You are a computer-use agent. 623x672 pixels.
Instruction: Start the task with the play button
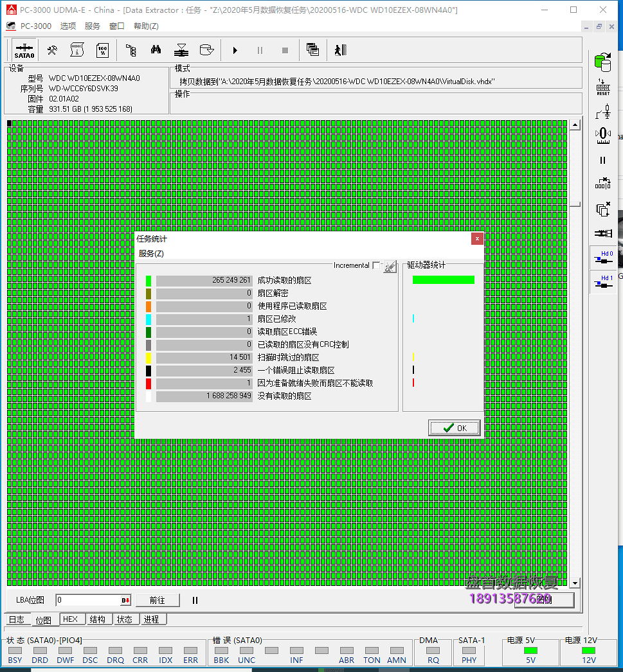(235, 51)
